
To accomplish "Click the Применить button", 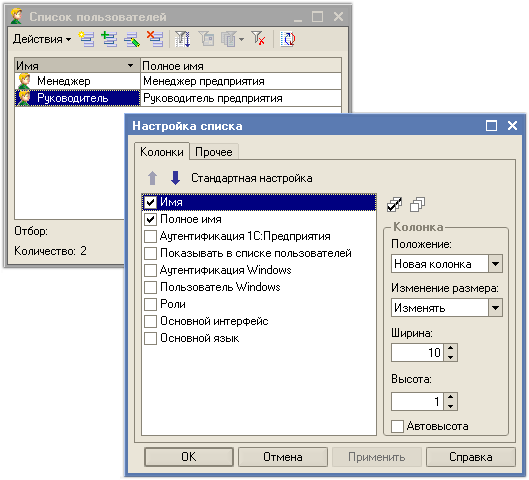I will click(x=377, y=457).
